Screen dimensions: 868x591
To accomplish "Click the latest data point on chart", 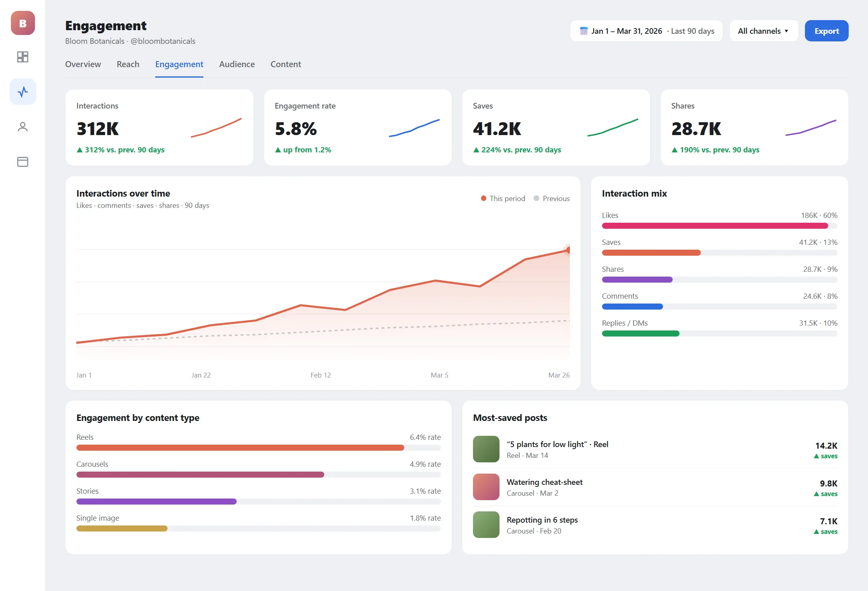I will 568,250.
